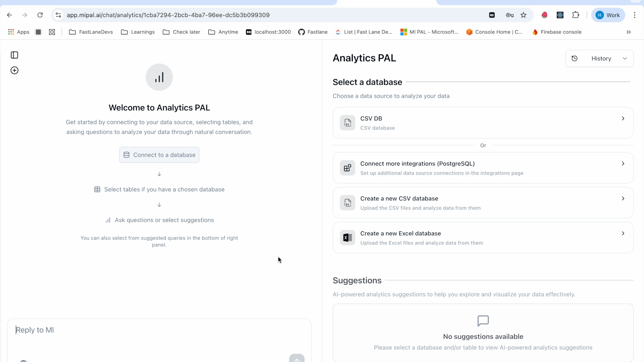The height and width of the screenshot is (362, 644).
Task: Click the PostgreSQL integrations grid icon
Action: pyautogui.click(x=347, y=168)
